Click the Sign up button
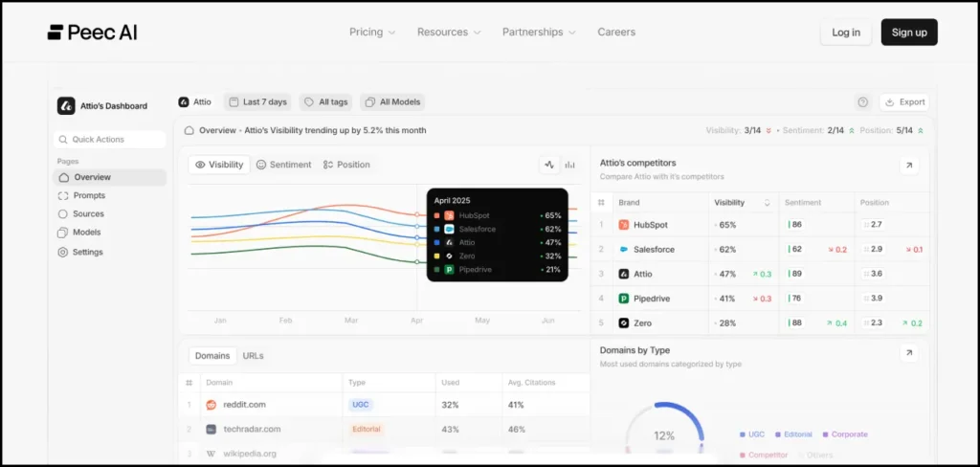980x467 pixels. 909,33
